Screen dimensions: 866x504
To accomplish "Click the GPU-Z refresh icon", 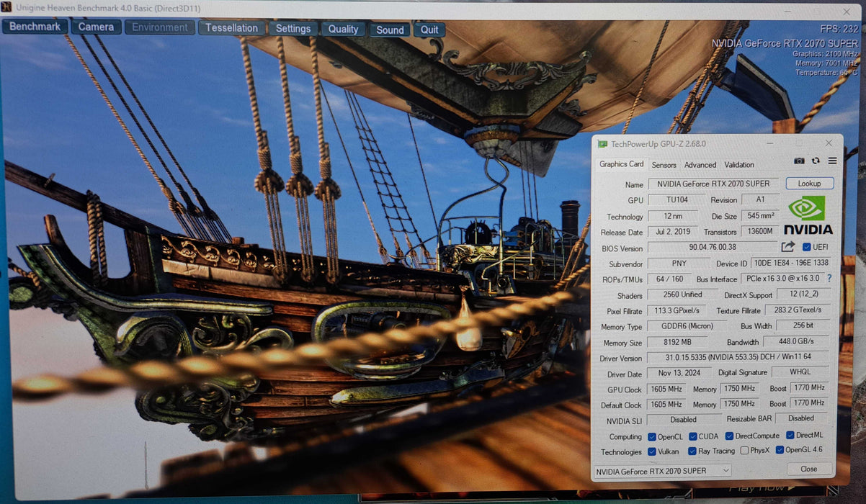I will pos(816,161).
